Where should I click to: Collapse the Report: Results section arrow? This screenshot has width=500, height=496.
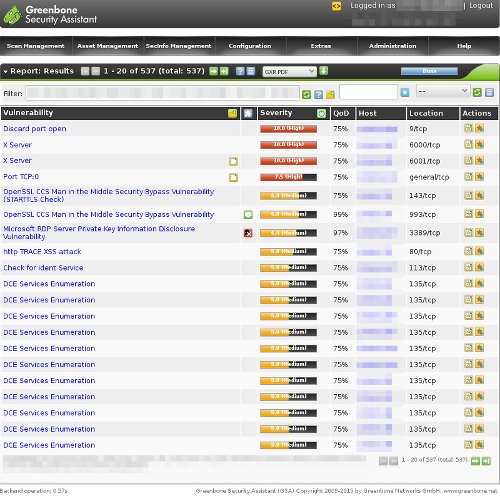(5, 72)
